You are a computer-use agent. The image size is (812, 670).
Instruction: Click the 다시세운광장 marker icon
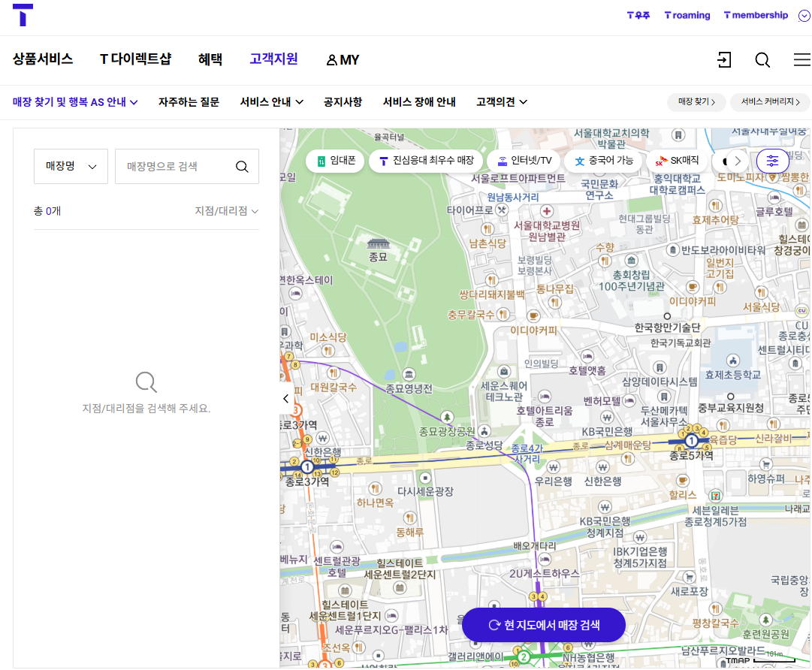tap(425, 478)
